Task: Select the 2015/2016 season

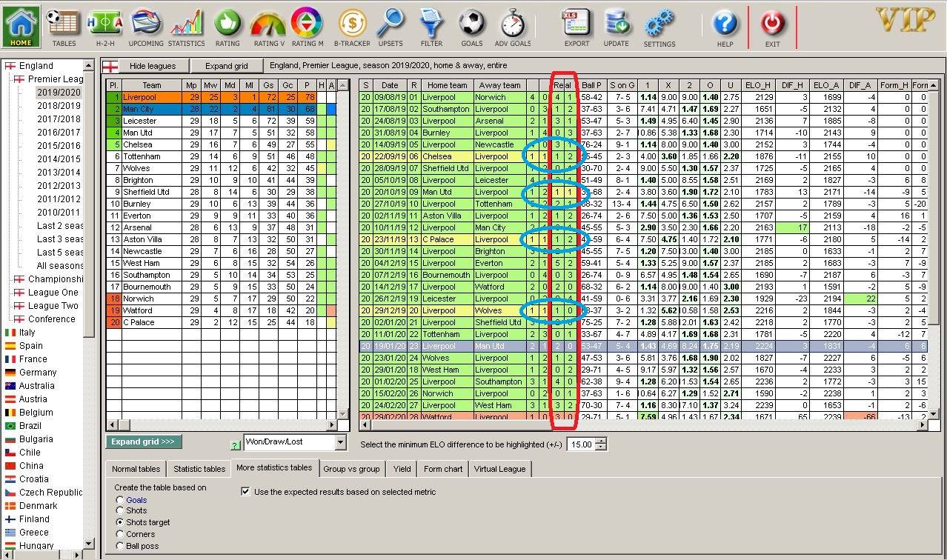Action: [59, 146]
